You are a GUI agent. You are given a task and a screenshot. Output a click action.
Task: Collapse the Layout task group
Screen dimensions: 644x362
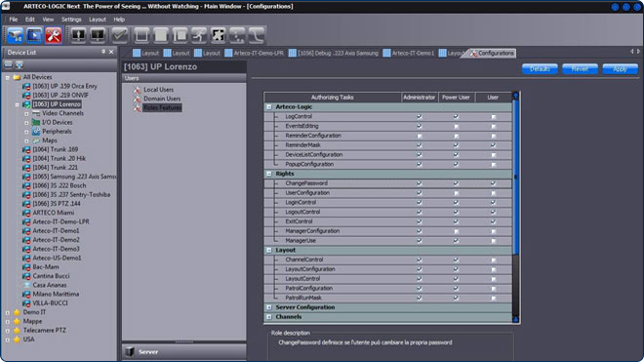(x=269, y=250)
